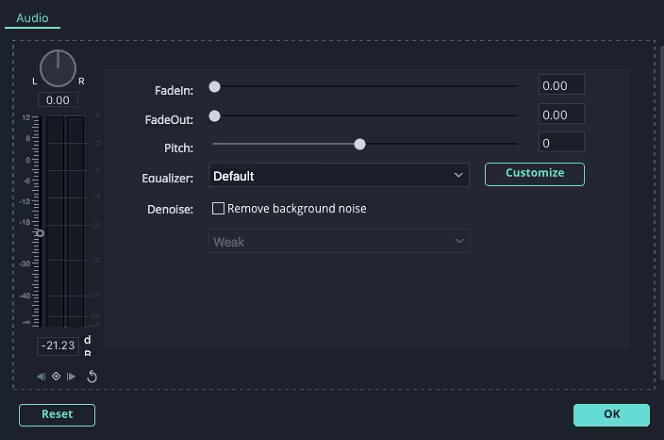
Task: Click the FadeOut value field
Action: click(x=561, y=115)
